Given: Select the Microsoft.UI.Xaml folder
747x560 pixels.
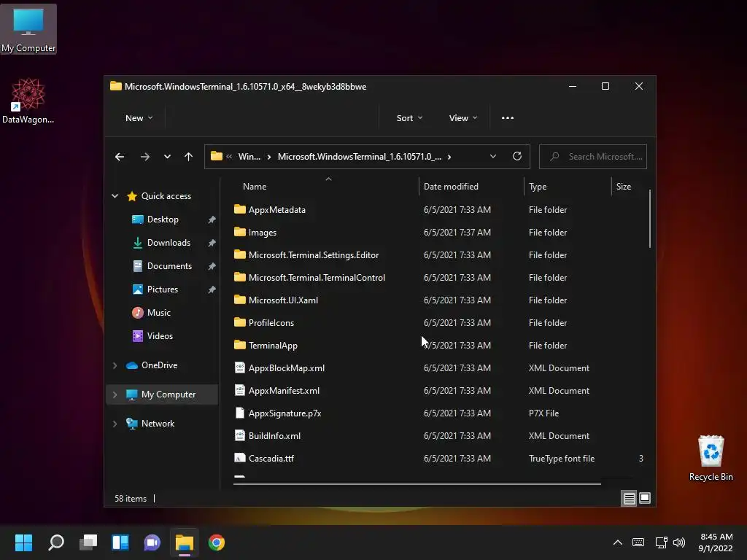Looking at the screenshot, I should tap(283, 300).
